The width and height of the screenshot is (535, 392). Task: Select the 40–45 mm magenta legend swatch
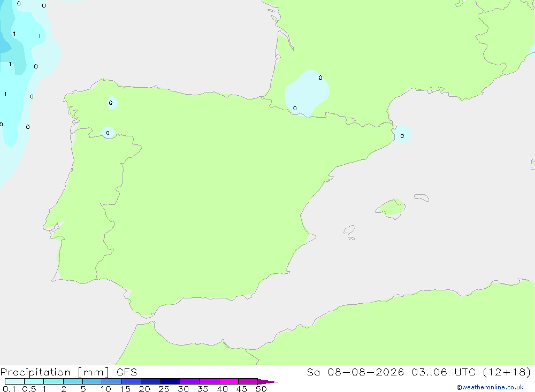click(x=228, y=381)
